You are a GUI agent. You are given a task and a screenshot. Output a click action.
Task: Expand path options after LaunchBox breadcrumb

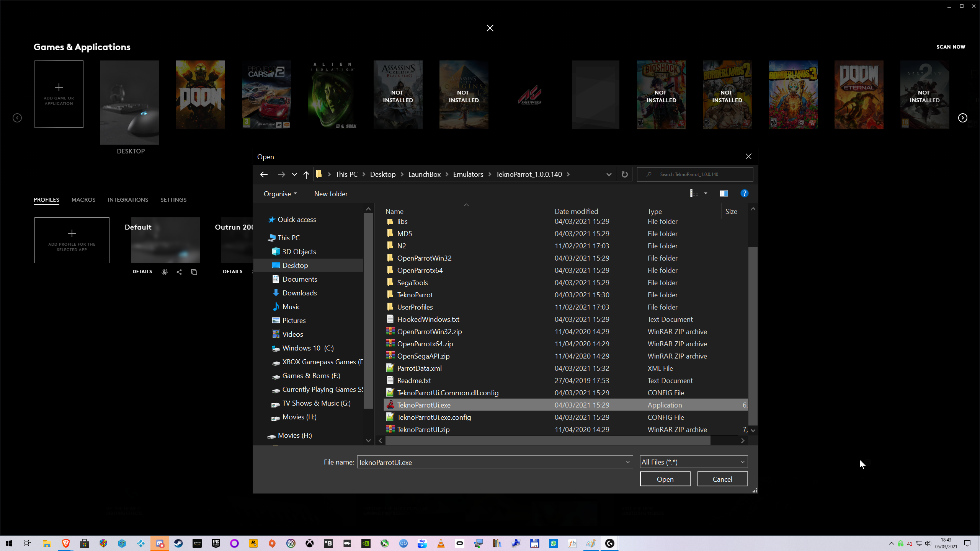(447, 174)
